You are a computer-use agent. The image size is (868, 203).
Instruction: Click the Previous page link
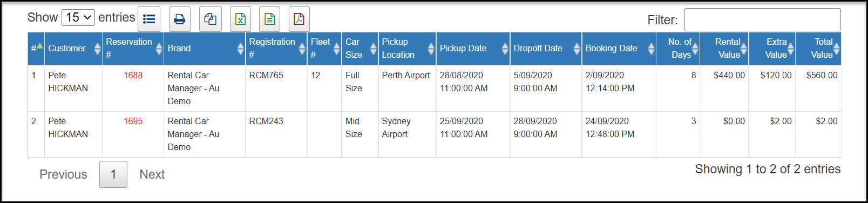[x=63, y=174]
